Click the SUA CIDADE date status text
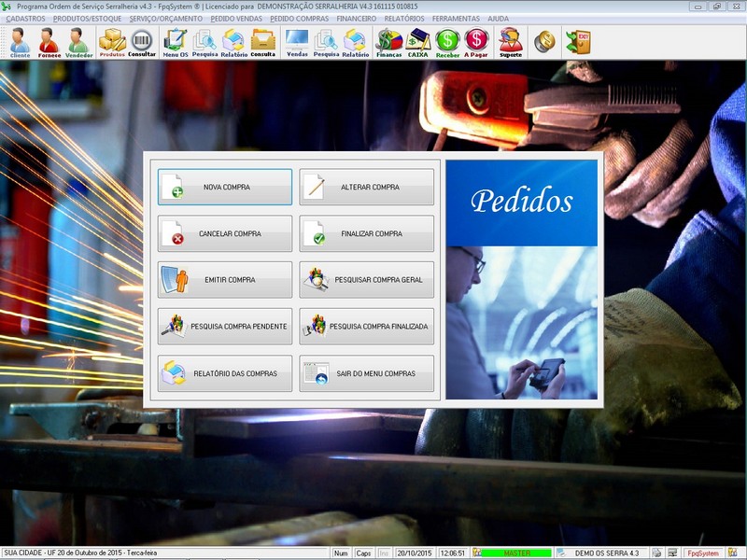Screen dimensions: 747x560 (x=81, y=553)
